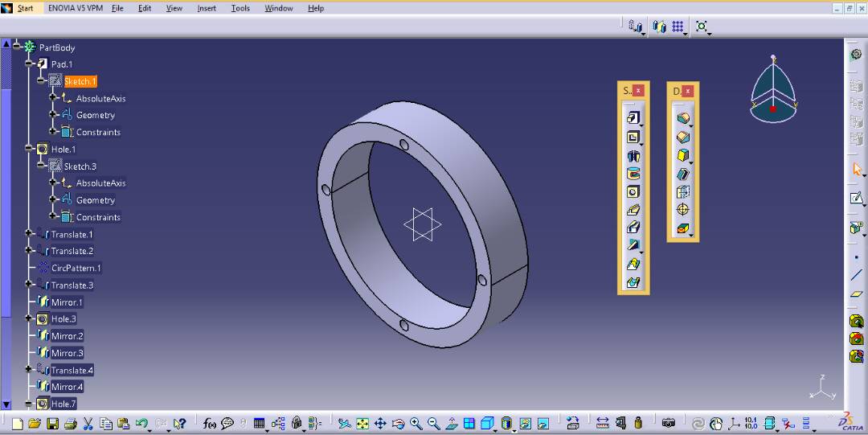The width and height of the screenshot is (868, 435).
Task: Select the Hole feature tool
Action: pyautogui.click(x=633, y=192)
